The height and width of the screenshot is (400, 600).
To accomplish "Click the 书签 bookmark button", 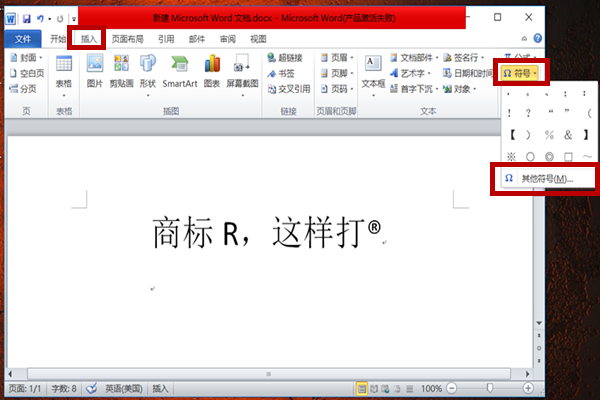I will [281, 73].
